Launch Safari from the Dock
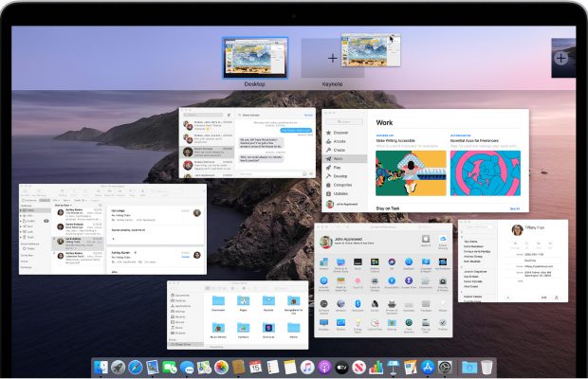 pos(135,367)
